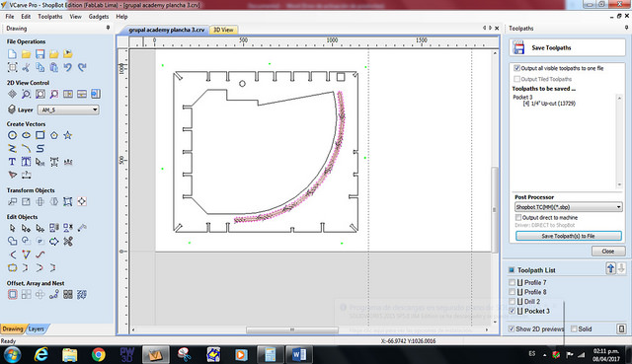Toggle Show 2D previews checkbox
The height and width of the screenshot is (364, 632).
[x=512, y=328]
